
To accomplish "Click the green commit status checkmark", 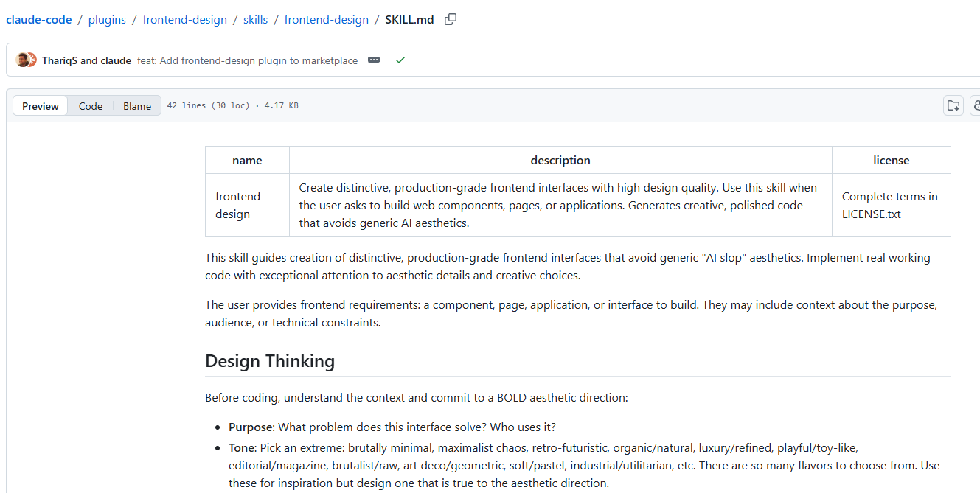I will click(400, 60).
